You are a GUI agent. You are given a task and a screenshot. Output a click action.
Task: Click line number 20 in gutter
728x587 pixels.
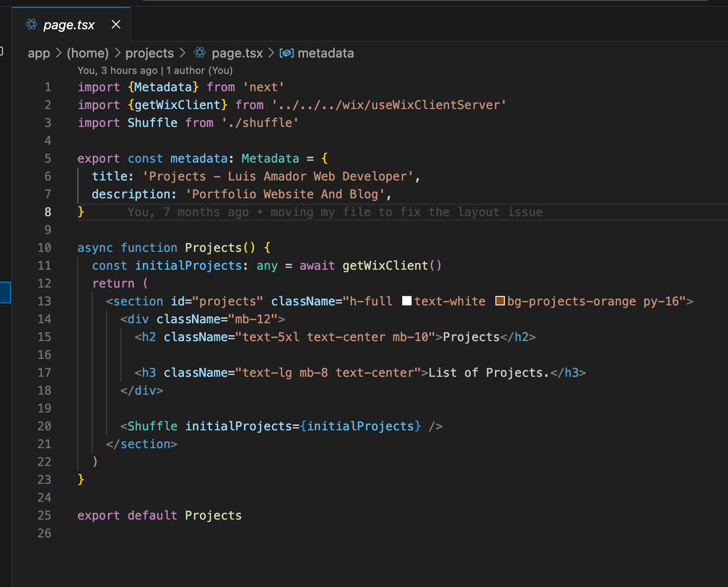45,426
